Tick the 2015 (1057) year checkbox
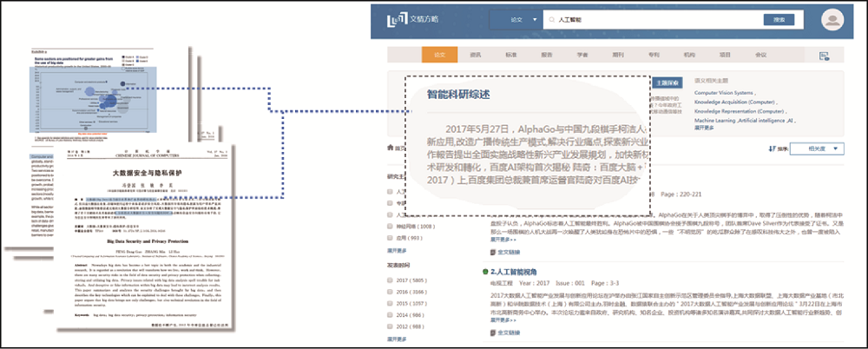This screenshot has width=868, height=349. [391, 304]
